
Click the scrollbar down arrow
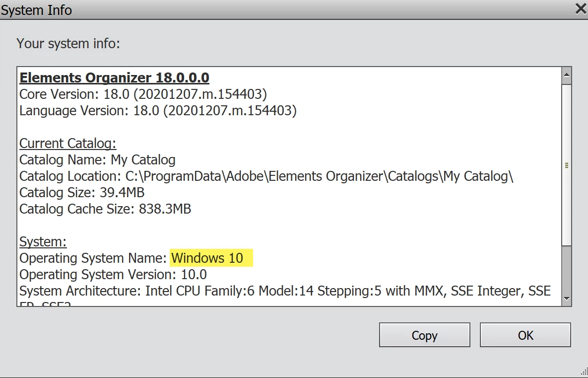point(567,299)
